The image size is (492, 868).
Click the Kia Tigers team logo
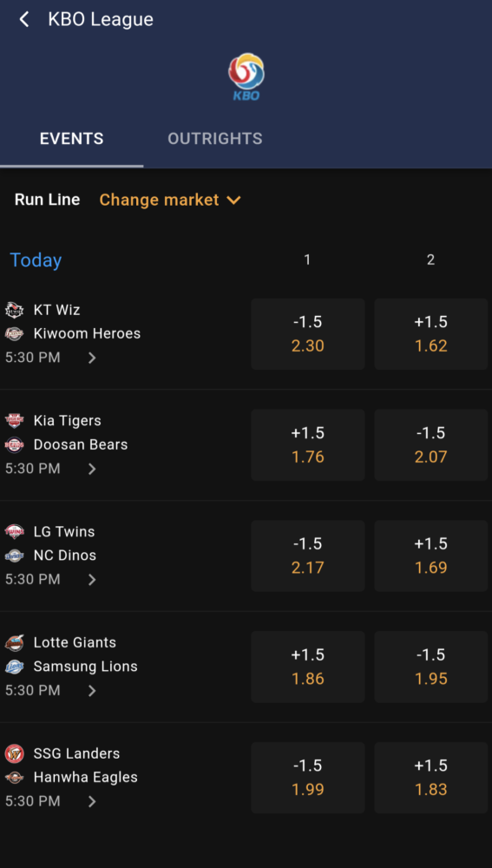(15, 421)
